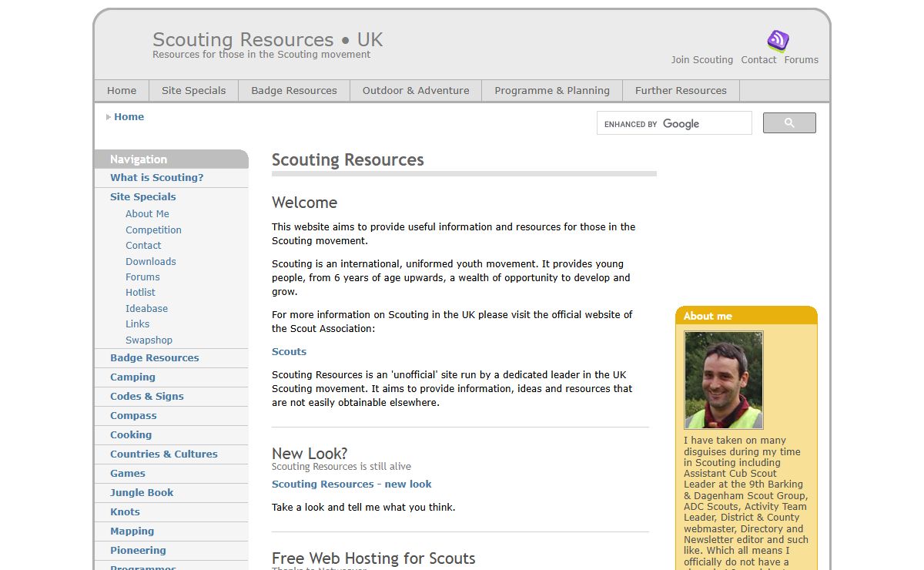Open Hotlist in sidebar
Image resolution: width=924 pixels, height=570 pixels.
tap(140, 293)
